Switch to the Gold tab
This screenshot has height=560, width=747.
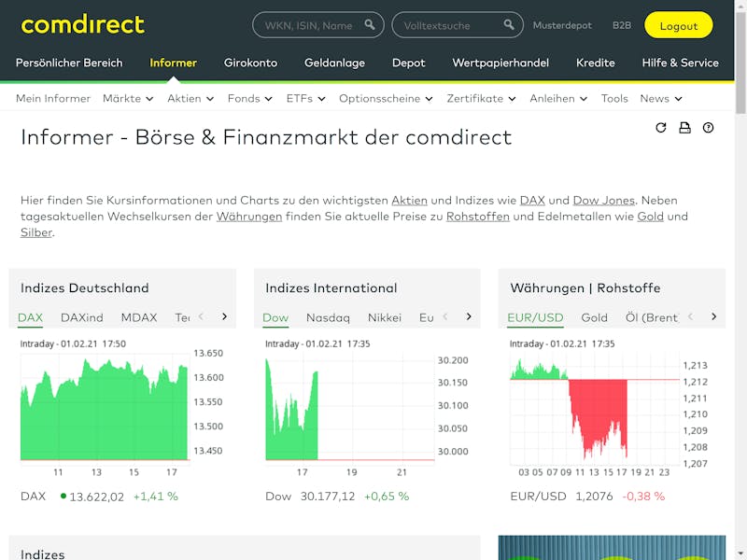594,317
